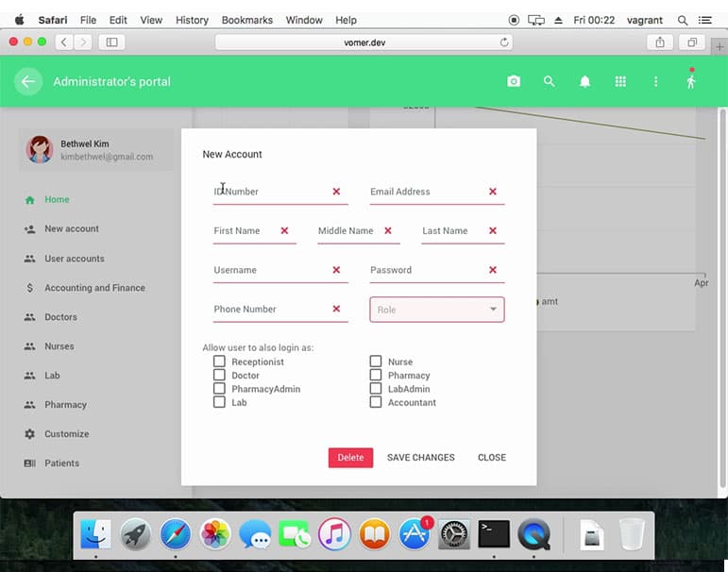728x572 pixels.
Task: Open the apps grid icon
Action: (x=620, y=82)
